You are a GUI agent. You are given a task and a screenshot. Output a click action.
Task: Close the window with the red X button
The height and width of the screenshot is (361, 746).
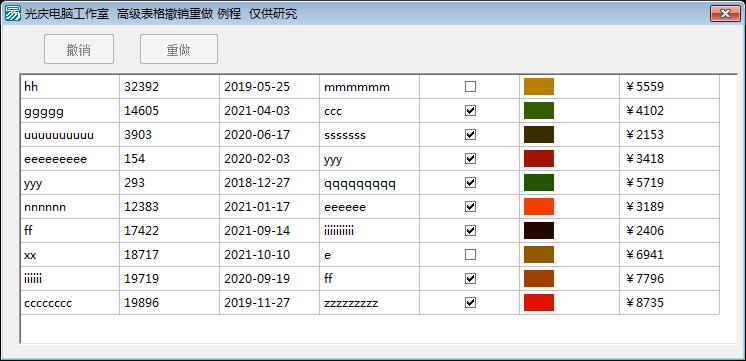click(x=725, y=13)
